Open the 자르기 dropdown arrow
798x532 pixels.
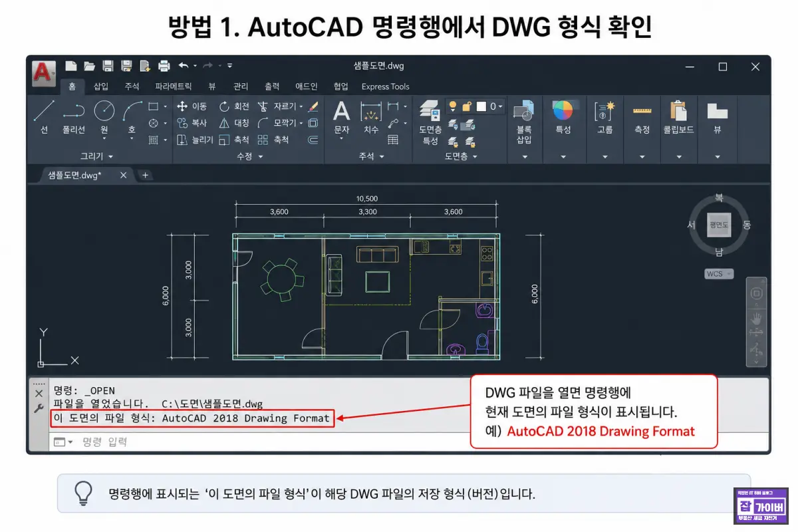(301, 106)
